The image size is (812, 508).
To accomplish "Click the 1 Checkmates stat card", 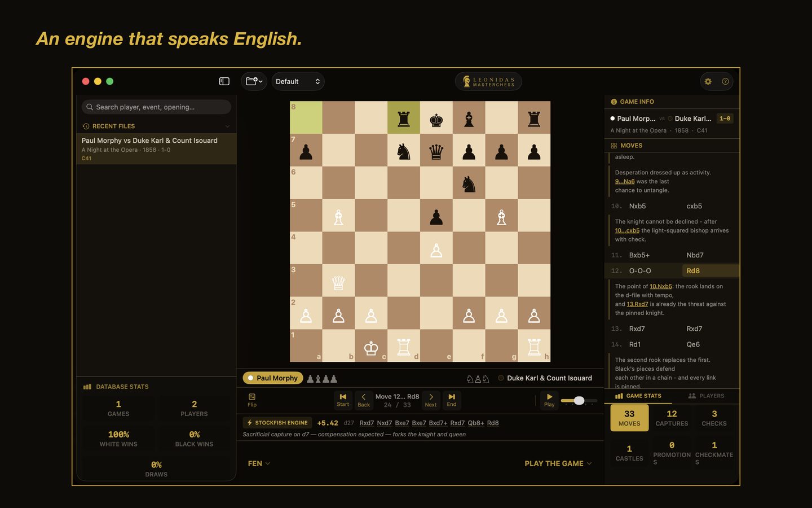I will pos(714,453).
